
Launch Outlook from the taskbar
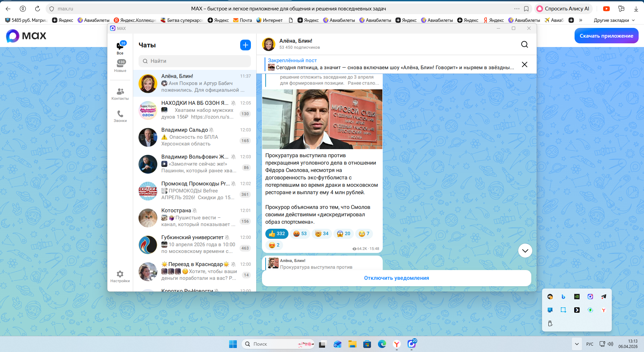337,344
